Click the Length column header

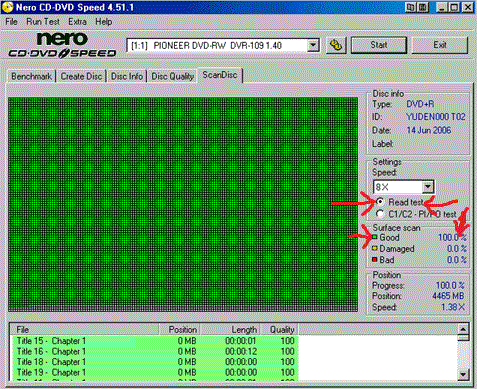pos(230,329)
